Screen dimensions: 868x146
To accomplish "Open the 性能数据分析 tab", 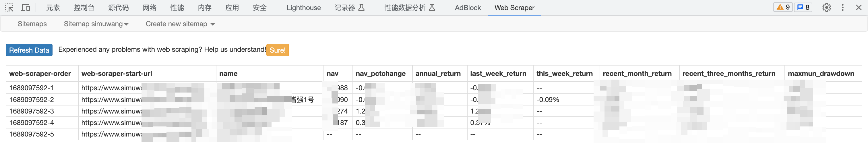I will point(409,7).
